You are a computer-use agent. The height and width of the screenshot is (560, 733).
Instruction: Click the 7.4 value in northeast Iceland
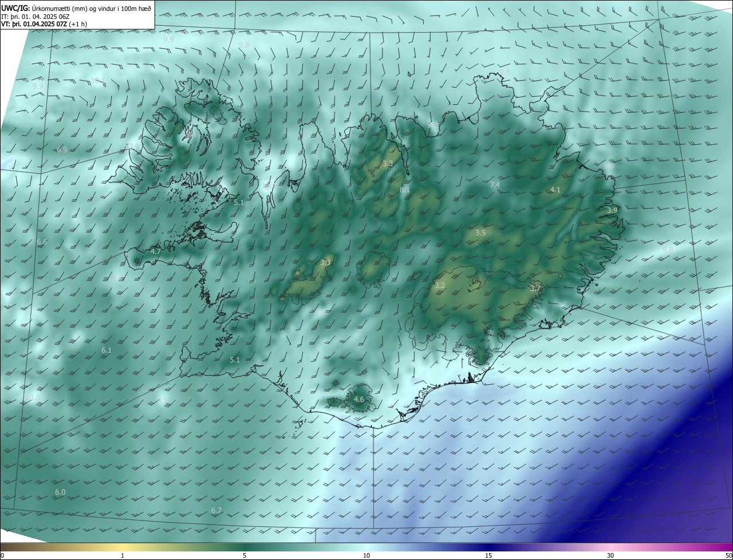(x=495, y=185)
